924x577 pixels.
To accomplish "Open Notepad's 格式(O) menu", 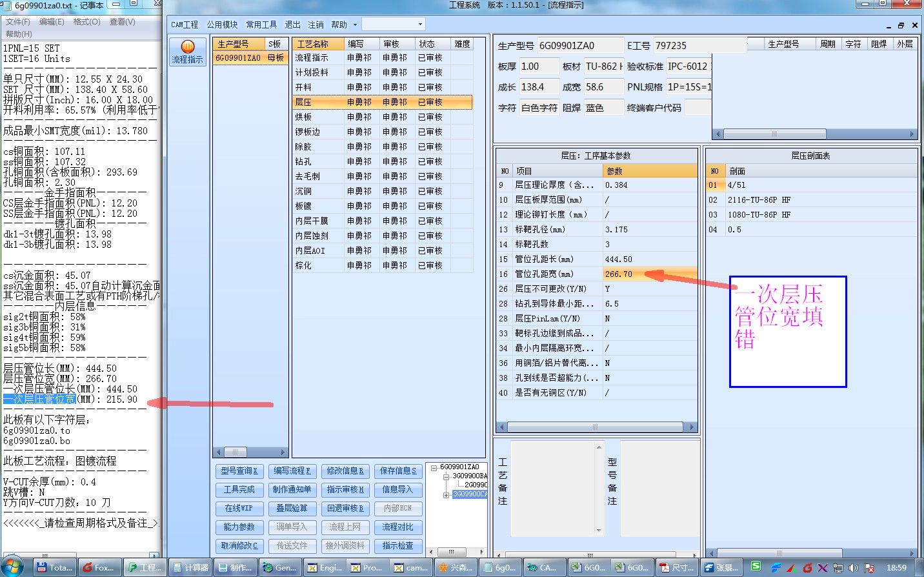I will (87, 21).
